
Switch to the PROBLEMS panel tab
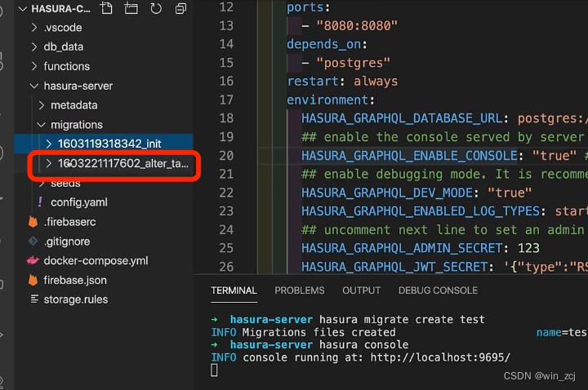(300, 290)
